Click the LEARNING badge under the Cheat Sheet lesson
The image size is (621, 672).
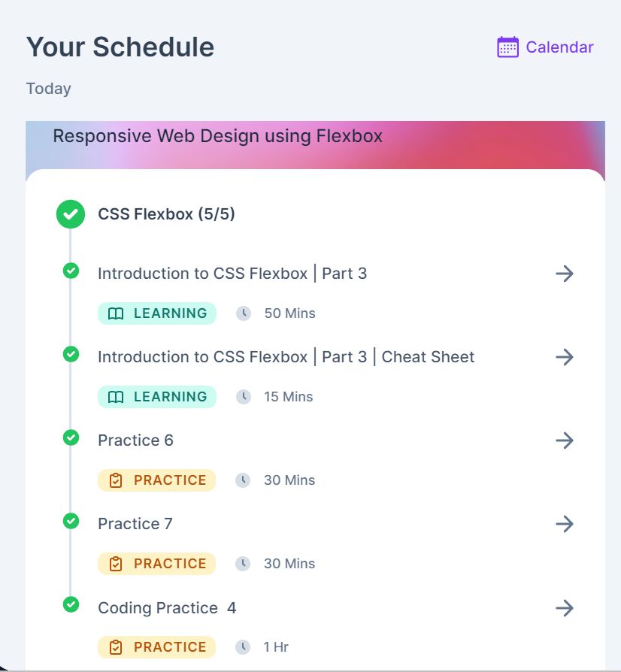[157, 397]
